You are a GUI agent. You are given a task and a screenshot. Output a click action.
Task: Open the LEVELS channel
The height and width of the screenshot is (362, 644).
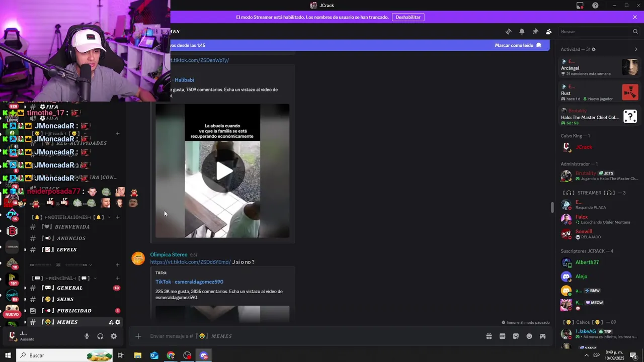74,249
